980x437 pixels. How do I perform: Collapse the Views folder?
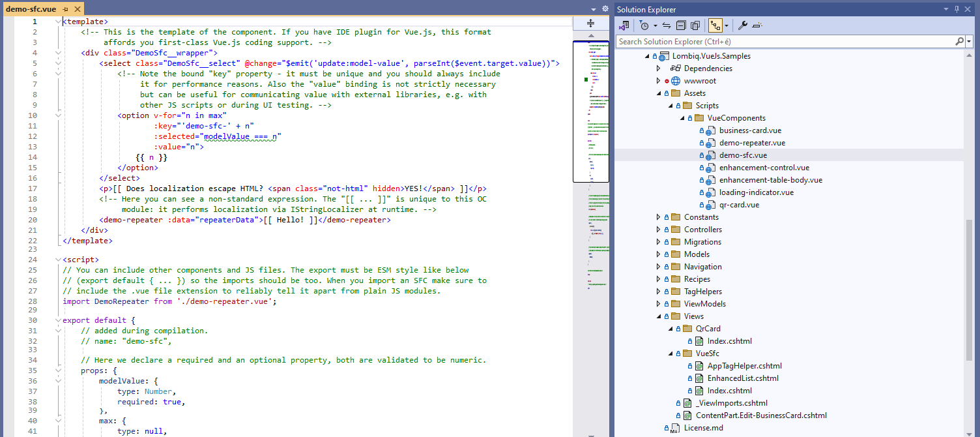click(x=658, y=316)
